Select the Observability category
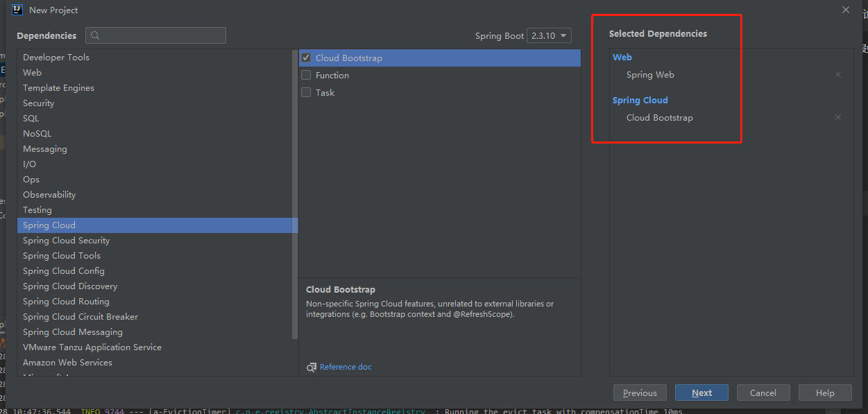868x414 pixels. pyautogui.click(x=155, y=195)
